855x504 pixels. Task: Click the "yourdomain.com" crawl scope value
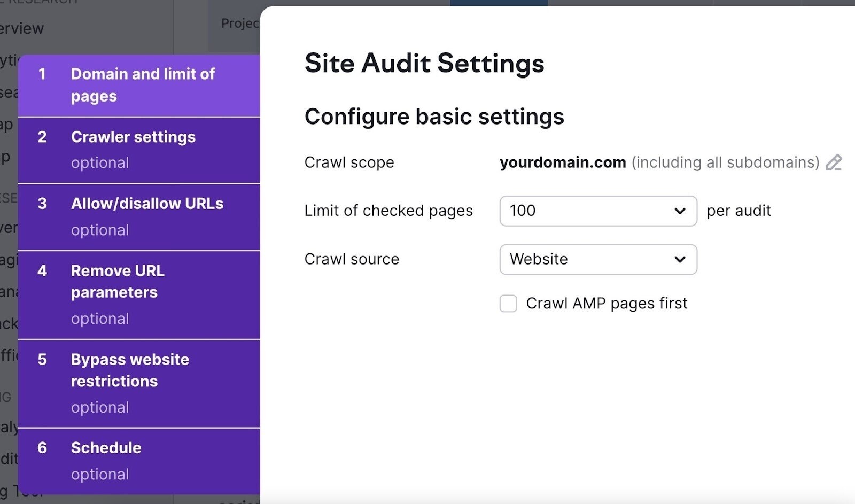pyautogui.click(x=562, y=162)
